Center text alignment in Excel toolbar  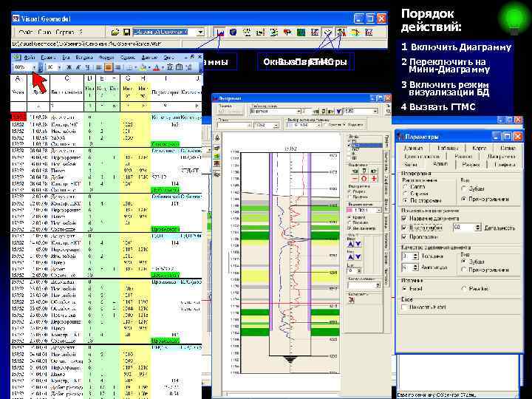108,67
